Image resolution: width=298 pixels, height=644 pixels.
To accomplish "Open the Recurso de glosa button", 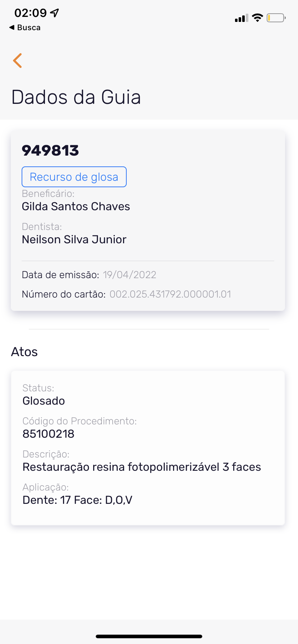I will (74, 177).
